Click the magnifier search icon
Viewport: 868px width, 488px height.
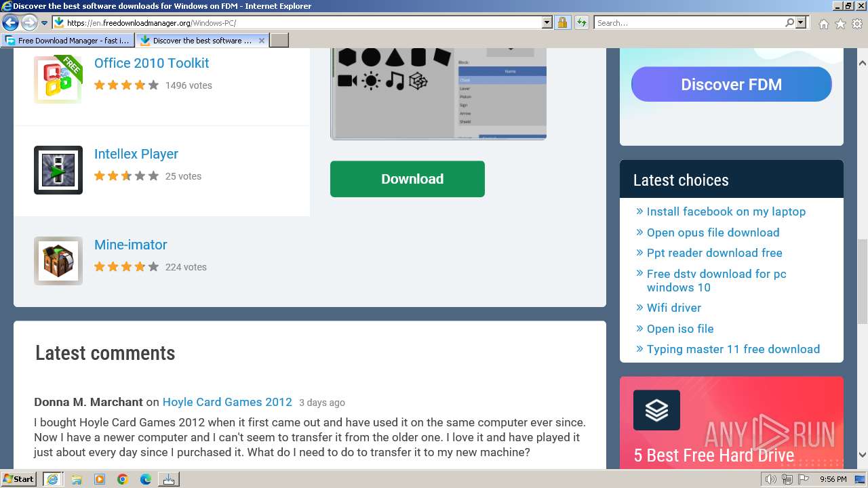tap(789, 22)
